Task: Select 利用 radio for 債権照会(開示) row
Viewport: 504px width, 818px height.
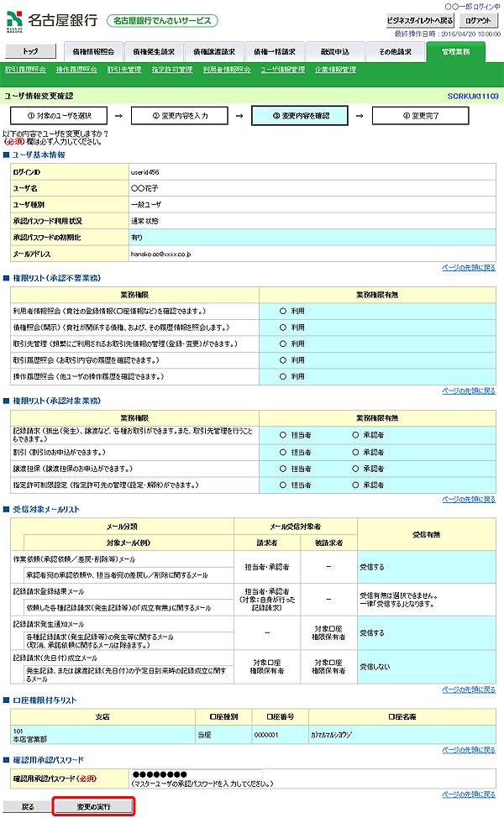Action: pos(283,328)
